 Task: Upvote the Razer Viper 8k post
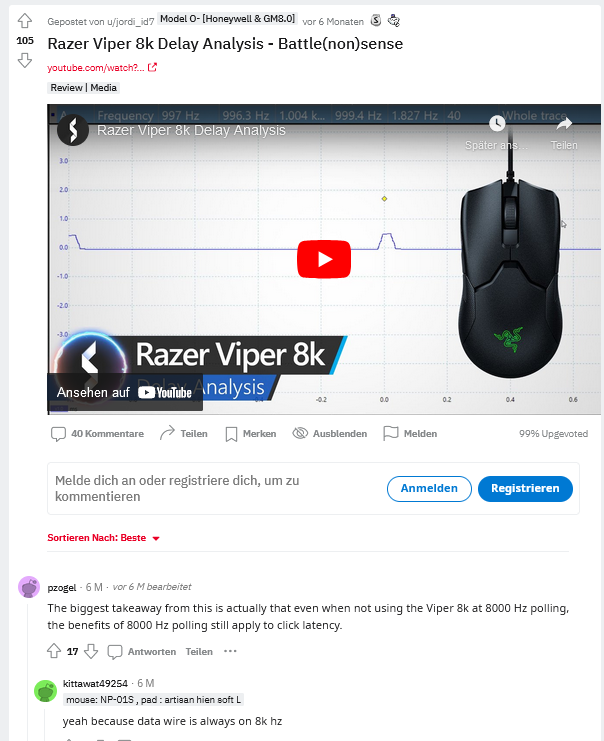[25, 21]
